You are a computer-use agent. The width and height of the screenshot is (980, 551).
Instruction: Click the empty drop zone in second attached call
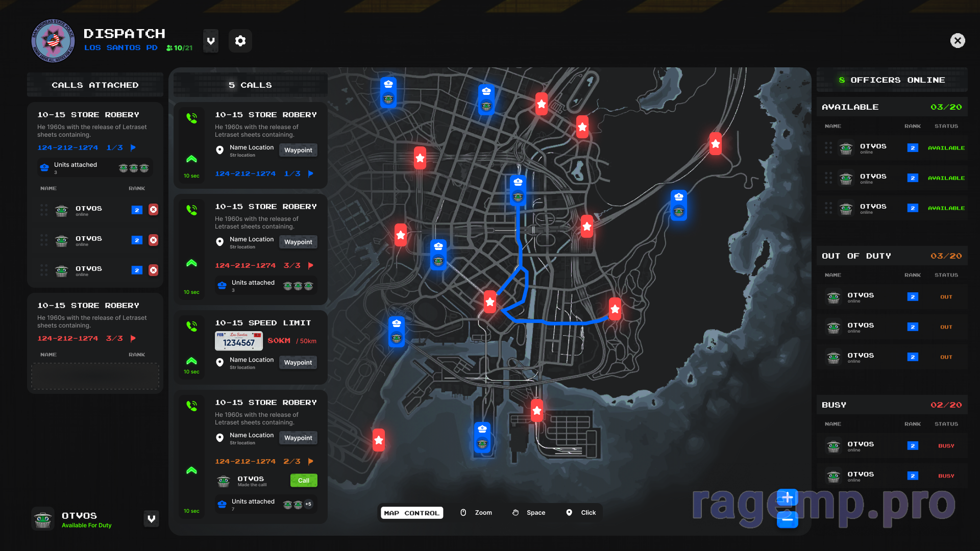(x=95, y=376)
